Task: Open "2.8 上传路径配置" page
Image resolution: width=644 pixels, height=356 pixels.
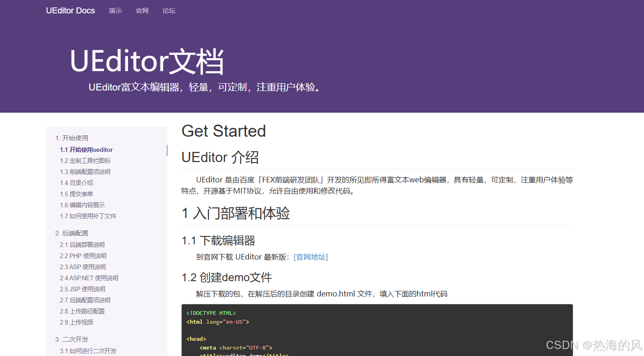Action: click(x=83, y=311)
